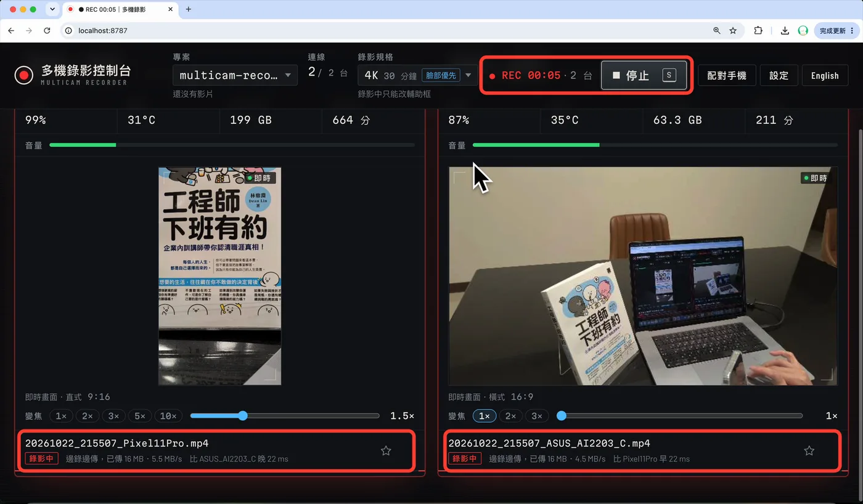Open the Chrome profile avatar

[803, 30]
